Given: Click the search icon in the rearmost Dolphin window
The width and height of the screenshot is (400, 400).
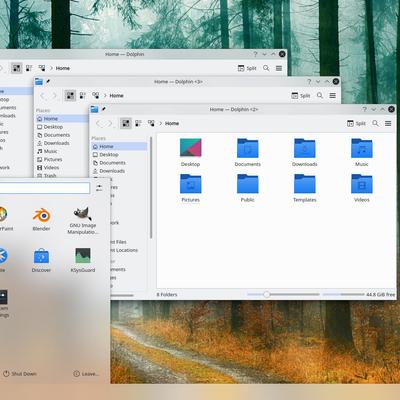Looking at the screenshot, I should click(x=266, y=68).
